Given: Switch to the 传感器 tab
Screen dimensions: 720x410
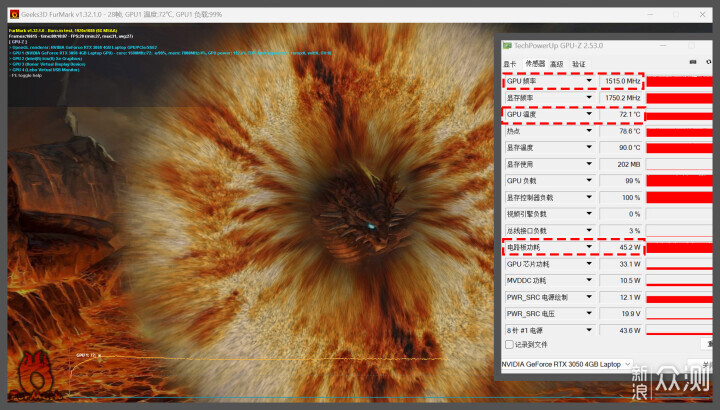Looking at the screenshot, I should pyautogui.click(x=535, y=64).
